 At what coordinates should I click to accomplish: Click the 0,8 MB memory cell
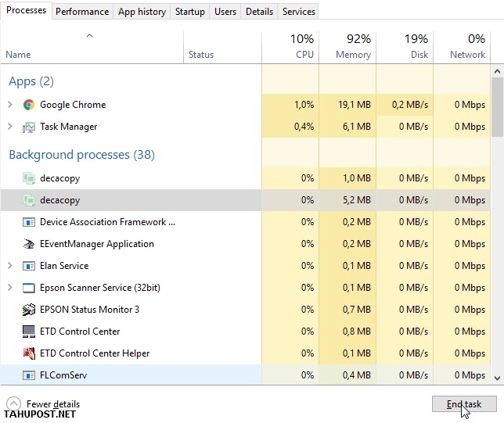[347, 332]
